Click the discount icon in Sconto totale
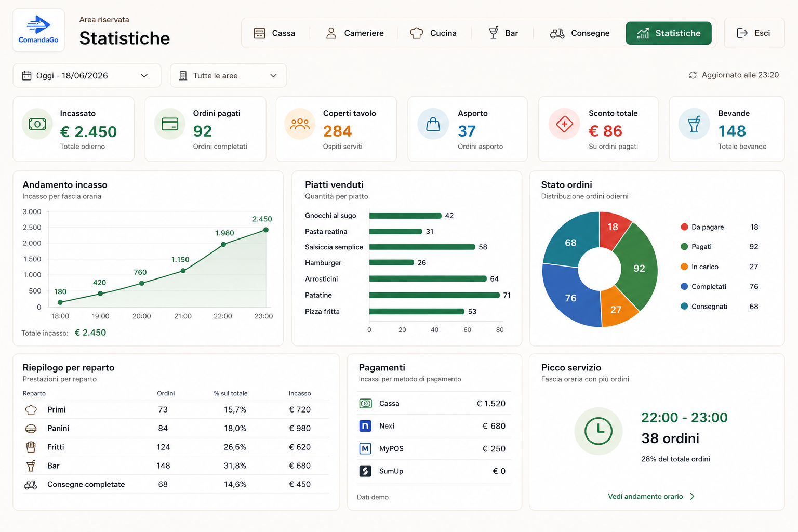 click(564, 124)
